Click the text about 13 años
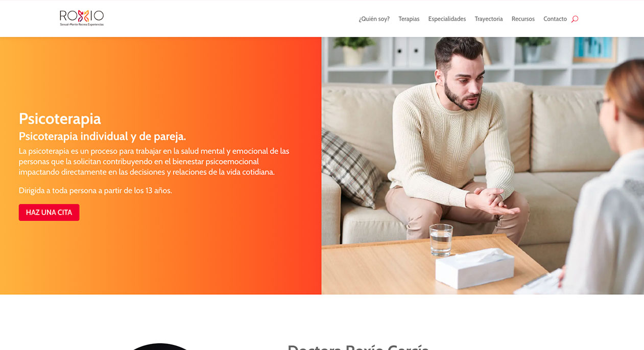 (x=96, y=191)
